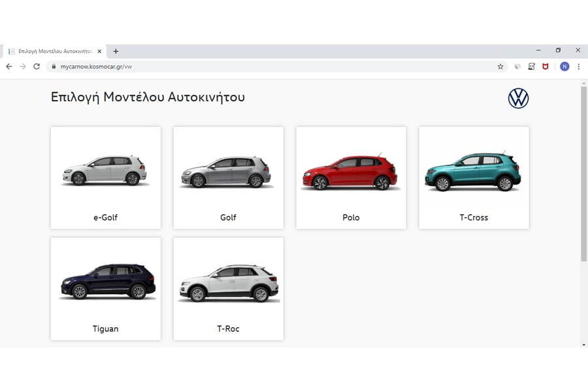Choose the Tiguan model
The width and height of the screenshot is (588, 392).
pyautogui.click(x=105, y=288)
